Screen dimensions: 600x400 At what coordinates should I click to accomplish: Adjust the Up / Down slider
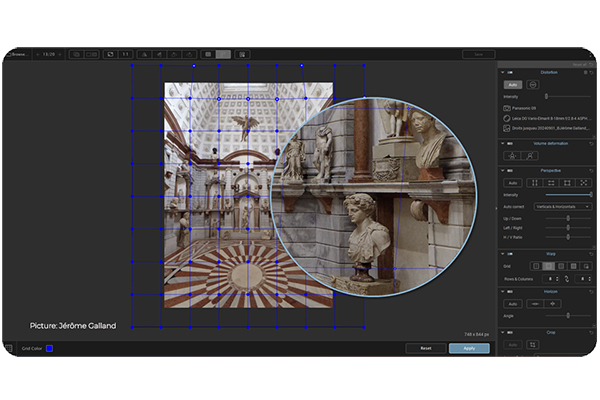[x=568, y=218]
